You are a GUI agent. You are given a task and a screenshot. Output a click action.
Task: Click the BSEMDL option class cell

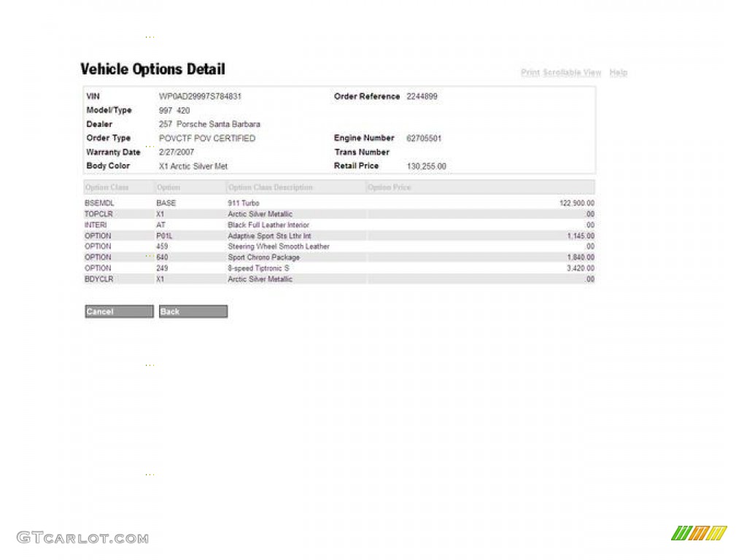coord(99,203)
